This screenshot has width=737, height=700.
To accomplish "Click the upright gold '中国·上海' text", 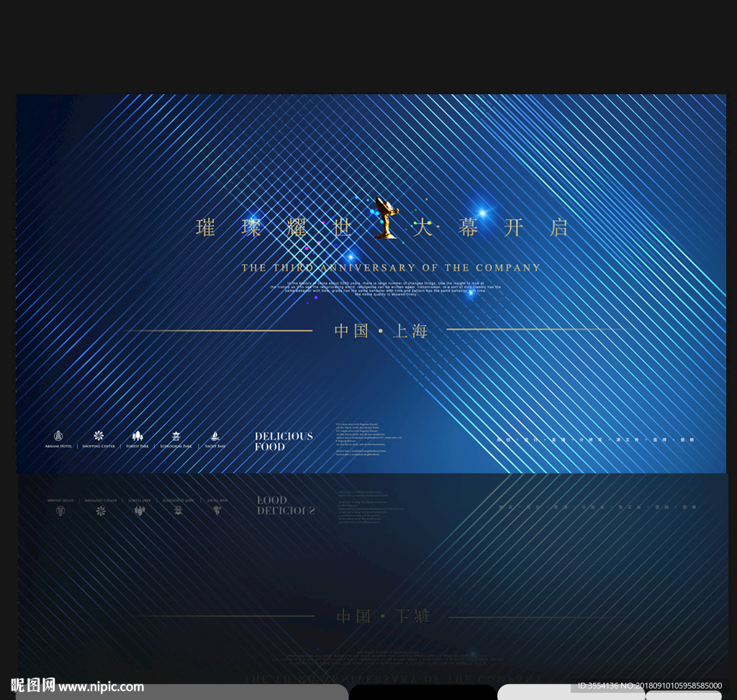I will pyautogui.click(x=381, y=331).
